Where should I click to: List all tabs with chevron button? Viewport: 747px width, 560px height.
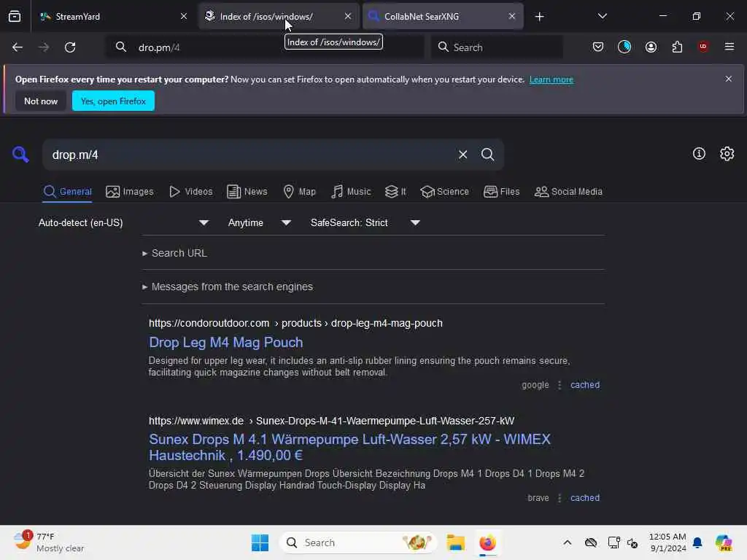602,16
